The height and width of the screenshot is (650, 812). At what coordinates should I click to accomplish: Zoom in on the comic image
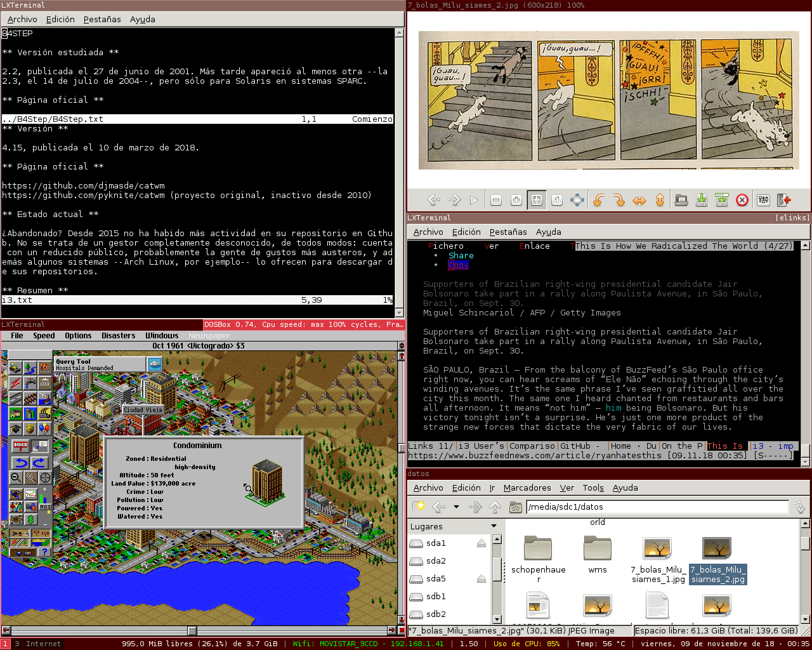(x=516, y=201)
